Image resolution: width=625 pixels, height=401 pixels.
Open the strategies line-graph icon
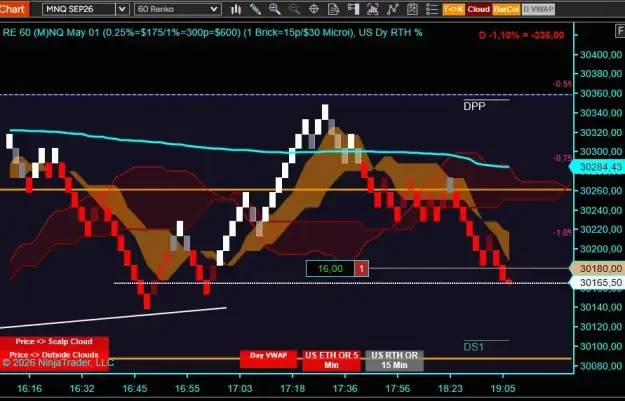(x=393, y=9)
